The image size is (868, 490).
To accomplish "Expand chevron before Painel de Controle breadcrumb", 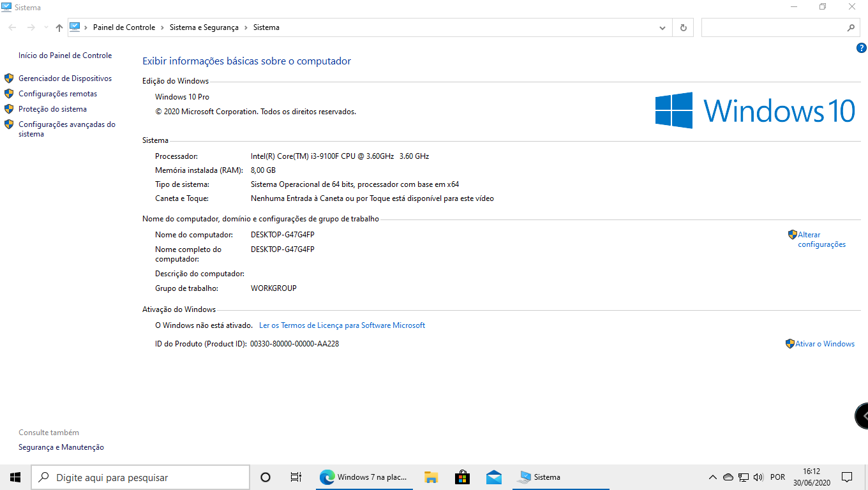I will pos(86,27).
